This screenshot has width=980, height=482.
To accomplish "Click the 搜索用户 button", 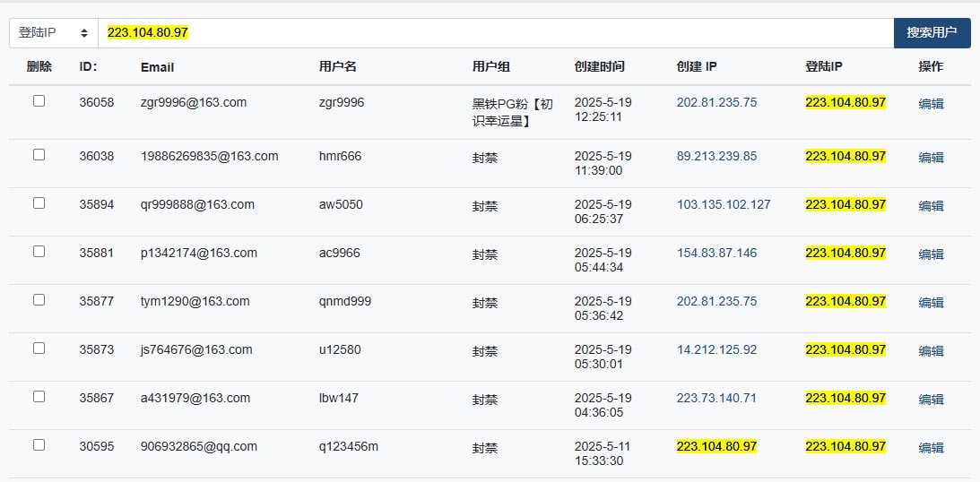I will pos(932,33).
